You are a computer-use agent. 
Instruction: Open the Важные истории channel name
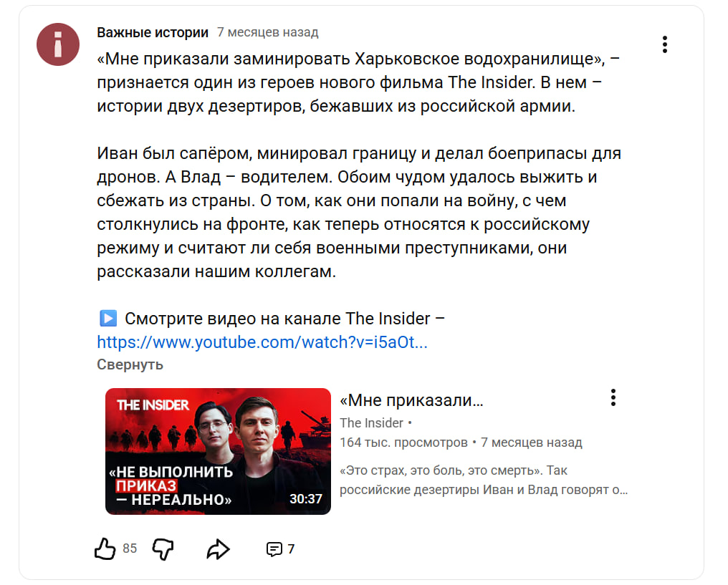tap(153, 32)
